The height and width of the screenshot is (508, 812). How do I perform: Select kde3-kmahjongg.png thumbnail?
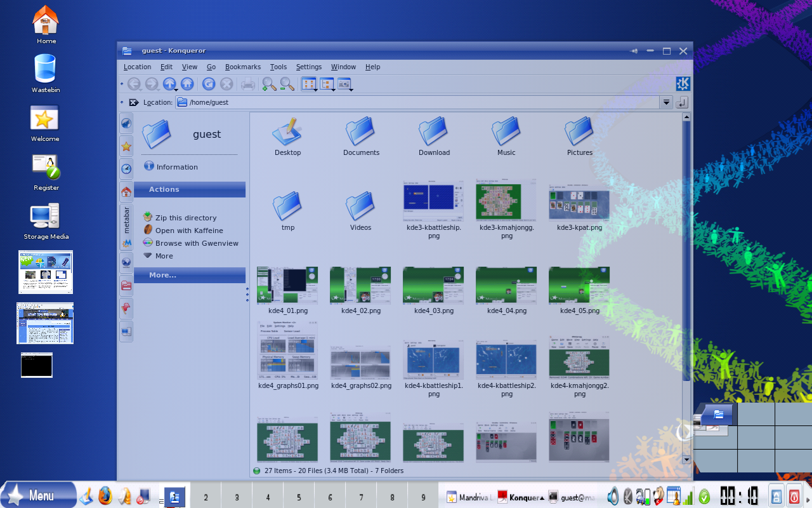point(506,201)
